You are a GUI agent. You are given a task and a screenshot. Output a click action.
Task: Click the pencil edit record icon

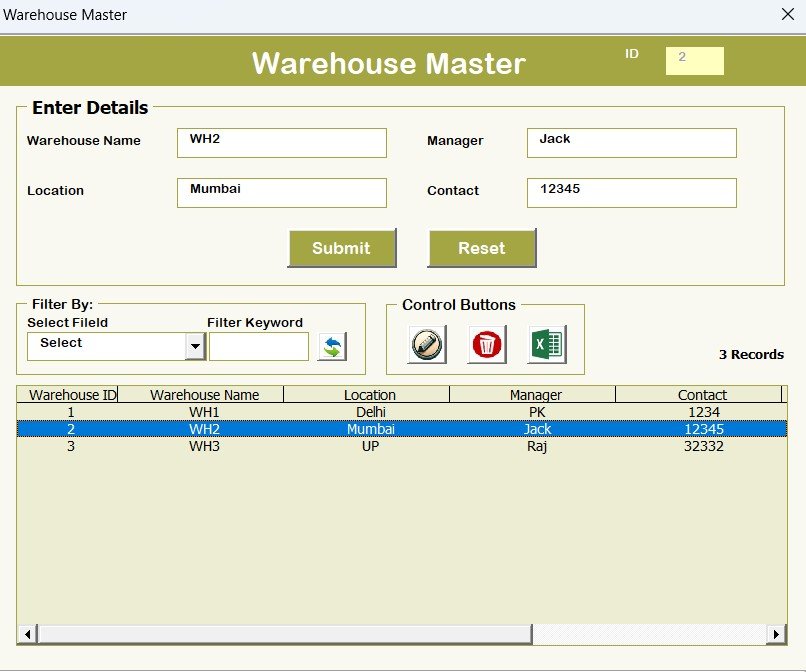426,345
